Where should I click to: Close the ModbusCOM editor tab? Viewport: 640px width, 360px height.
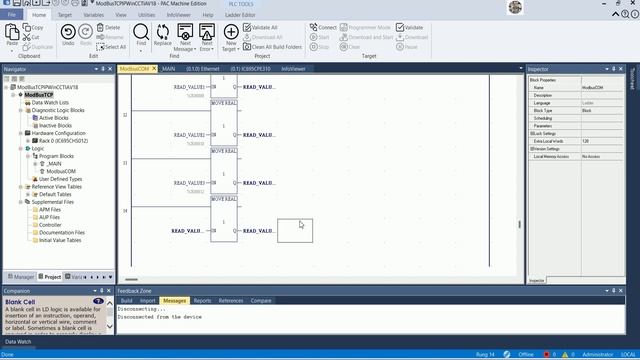pyautogui.click(x=154, y=69)
